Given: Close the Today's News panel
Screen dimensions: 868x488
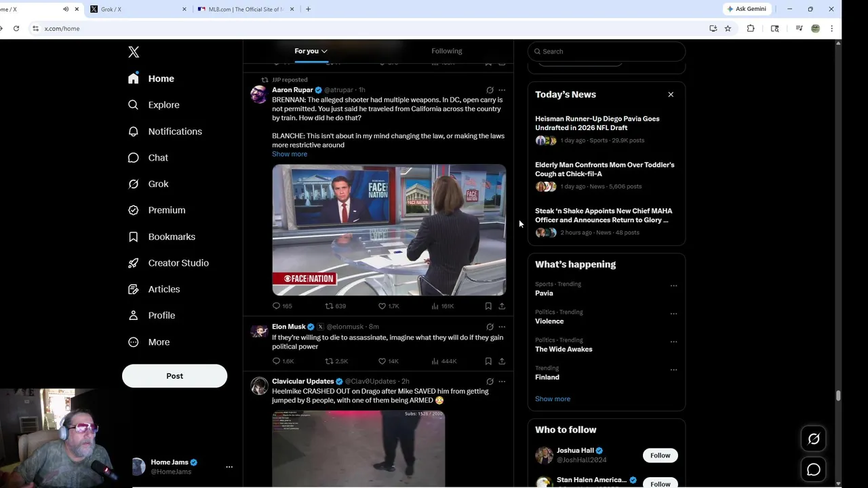Looking at the screenshot, I should [x=671, y=95].
